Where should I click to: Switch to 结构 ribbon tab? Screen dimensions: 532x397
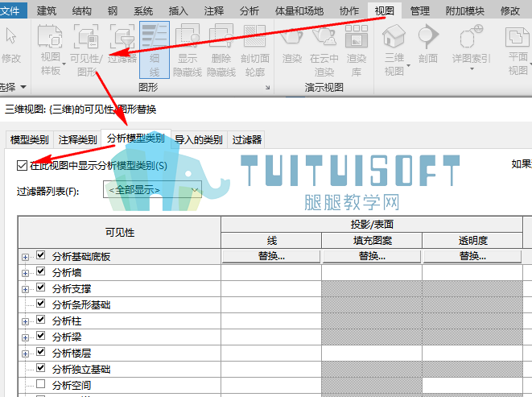pyautogui.click(x=82, y=10)
